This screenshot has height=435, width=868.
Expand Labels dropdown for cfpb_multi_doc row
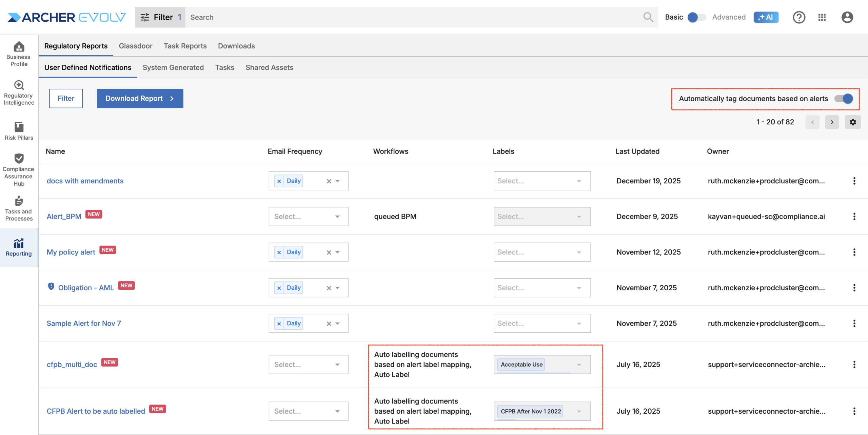click(579, 365)
